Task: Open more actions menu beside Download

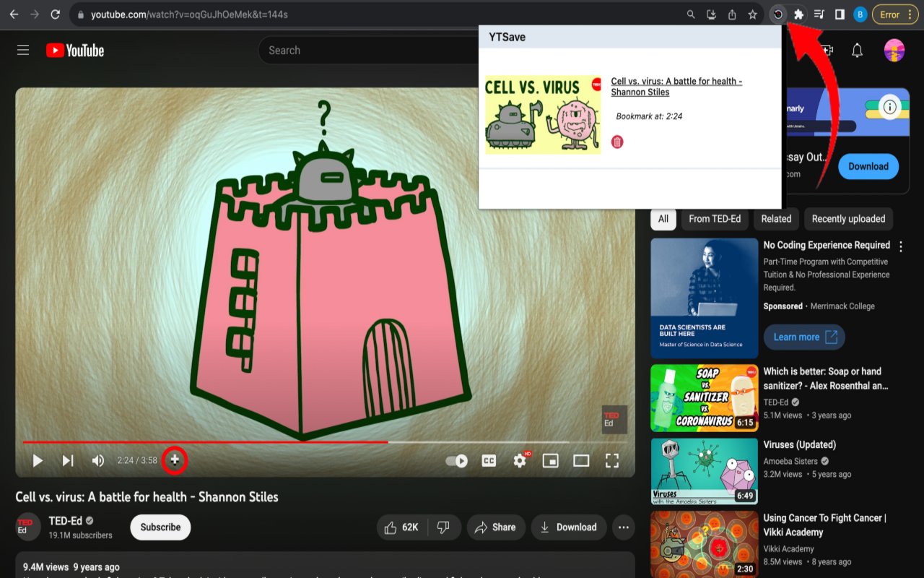Action: (x=624, y=527)
